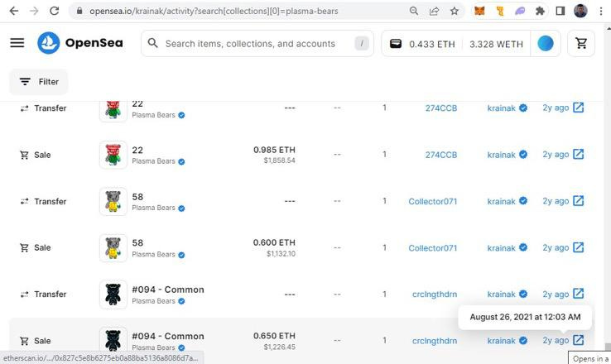Open the Chrome three-dot menu

coord(601,11)
